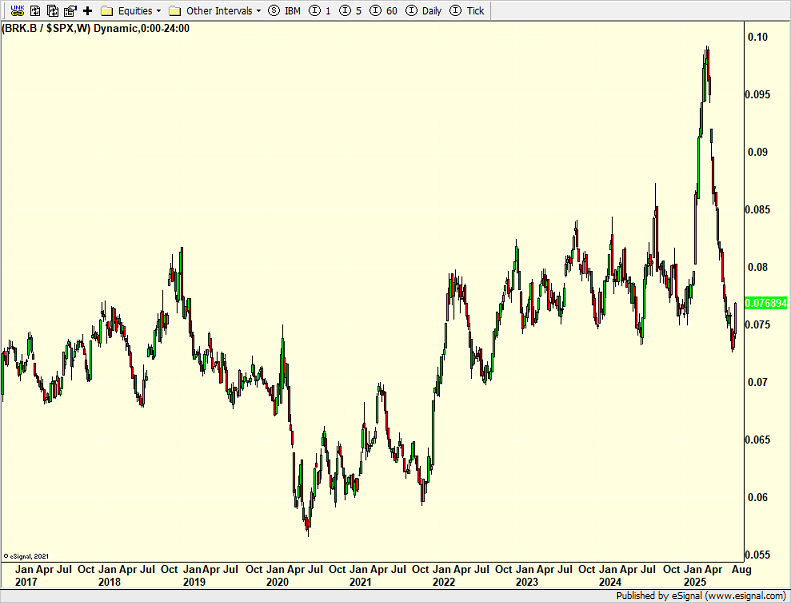
Task: Click the window properties toolbar icon
Action: pyautogui.click(x=70, y=10)
